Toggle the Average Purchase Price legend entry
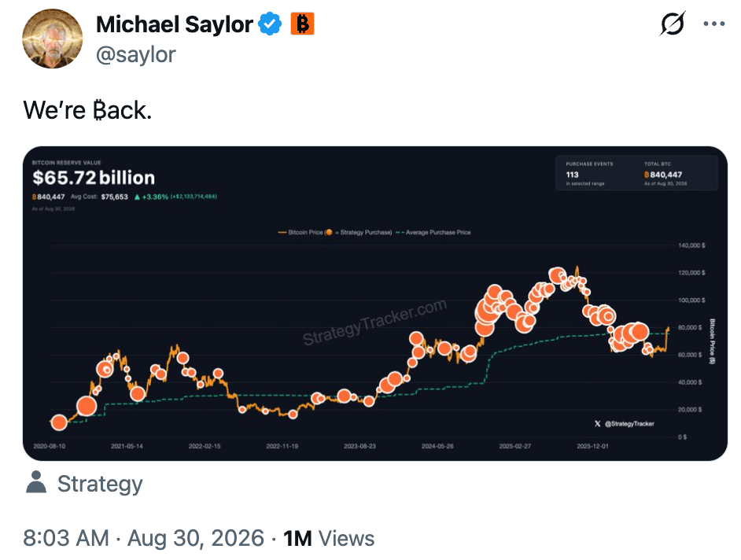 click(x=433, y=233)
